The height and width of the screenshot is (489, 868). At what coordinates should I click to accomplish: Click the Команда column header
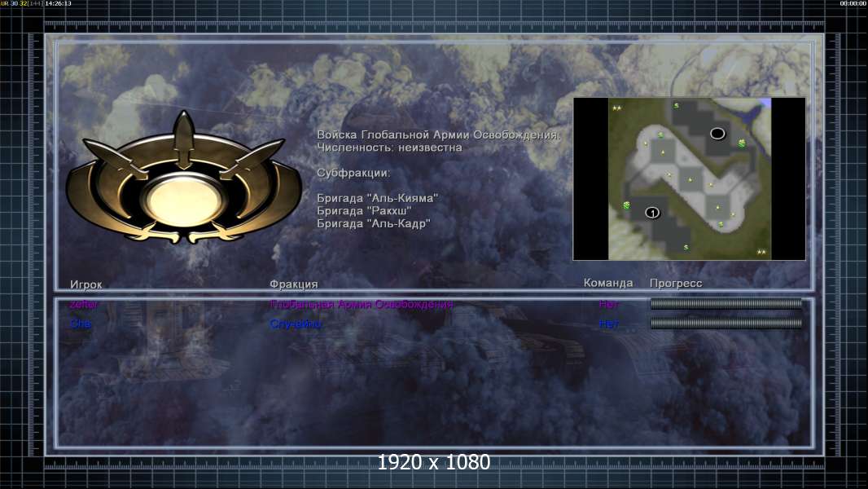pos(607,283)
